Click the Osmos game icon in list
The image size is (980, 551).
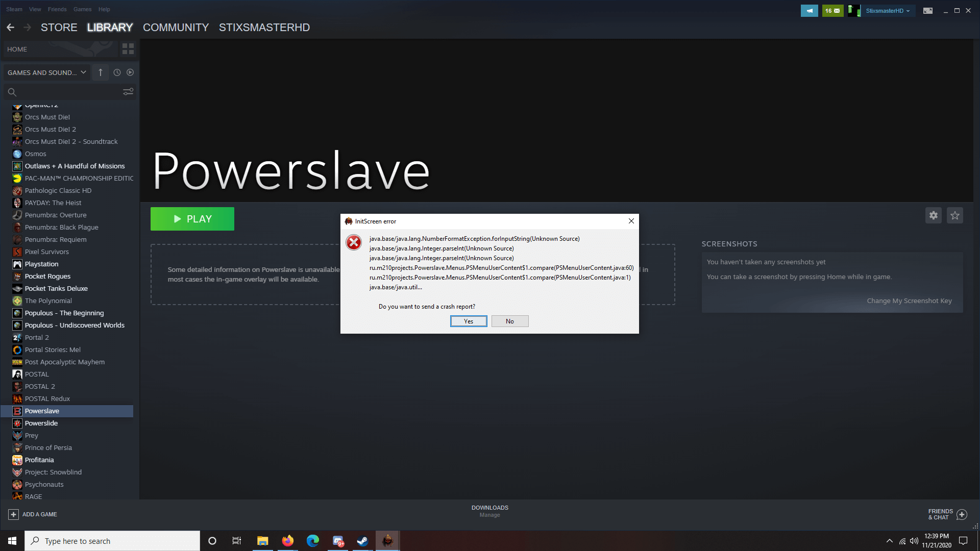click(17, 154)
